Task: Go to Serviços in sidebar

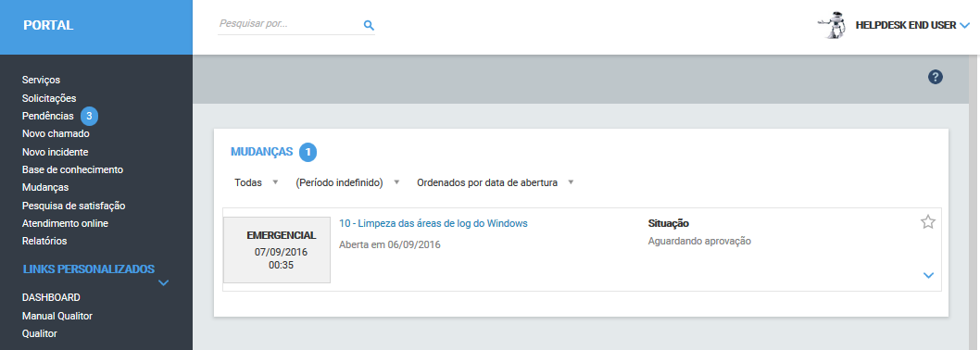Action: pyautogui.click(x=42, y=80)
